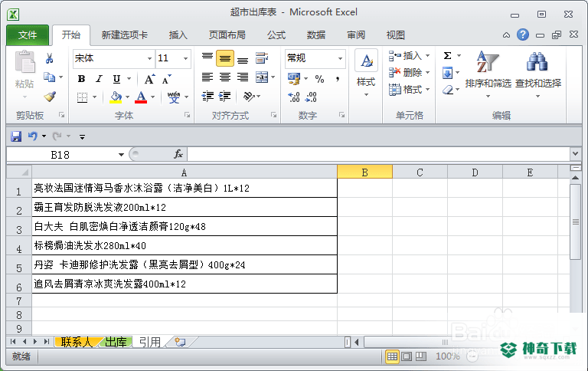Switch to Page Layout view icon
This screenshot has width=588, height=371.
[407, 356]
